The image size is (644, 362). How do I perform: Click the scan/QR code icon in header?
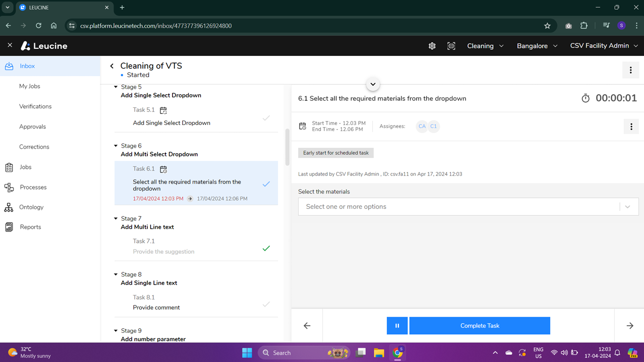pyautogui.click(x=451, y=46)
